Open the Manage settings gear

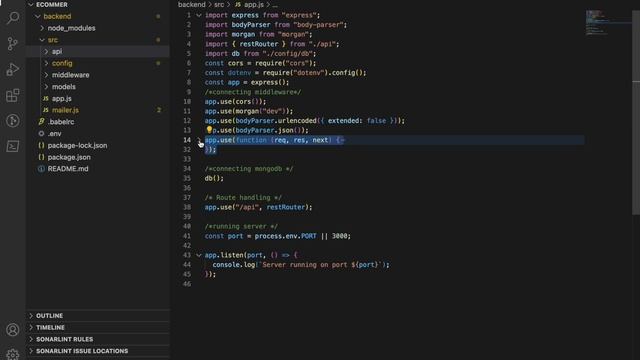[x=13, y=354]
